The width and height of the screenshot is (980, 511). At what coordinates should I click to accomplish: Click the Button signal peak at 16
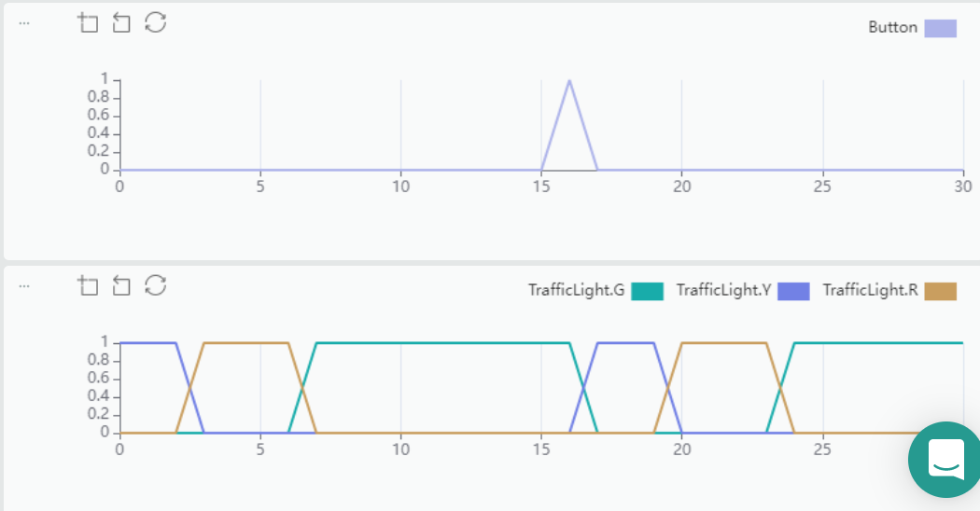(569, 81)
